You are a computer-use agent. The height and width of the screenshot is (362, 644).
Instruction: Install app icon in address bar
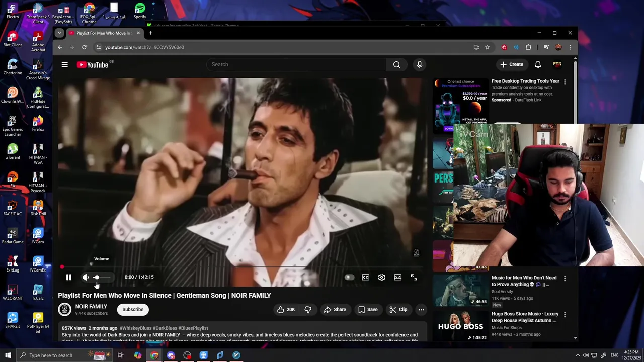coord(476,47)
